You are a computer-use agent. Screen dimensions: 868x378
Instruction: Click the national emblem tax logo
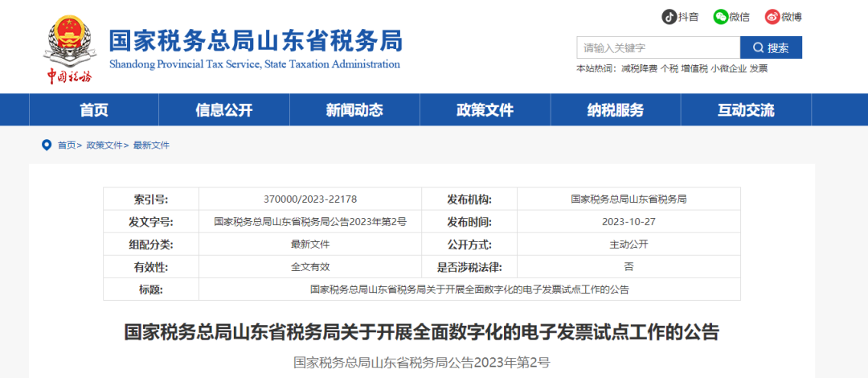coord(69,48)
